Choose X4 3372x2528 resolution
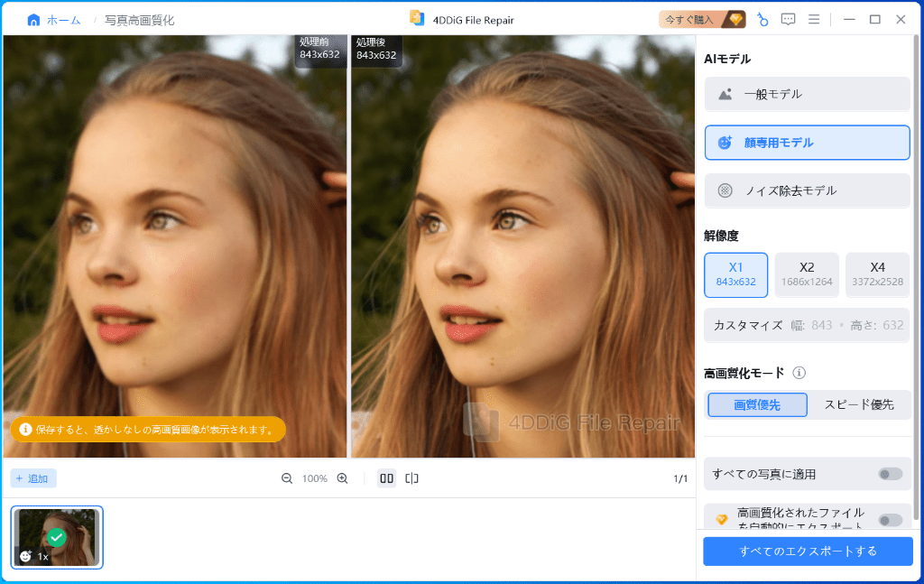The image size is (924, 584). click(877, 274)
